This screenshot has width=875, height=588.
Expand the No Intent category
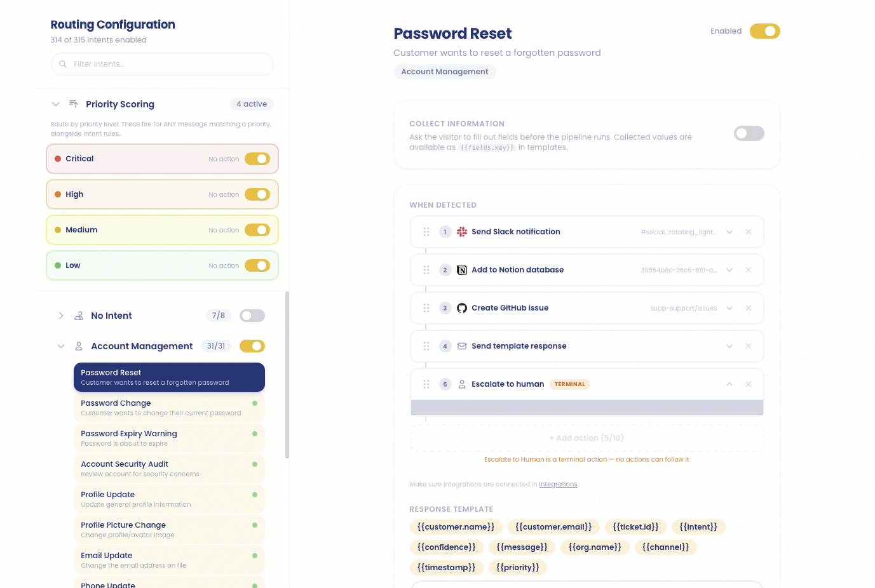60,315
